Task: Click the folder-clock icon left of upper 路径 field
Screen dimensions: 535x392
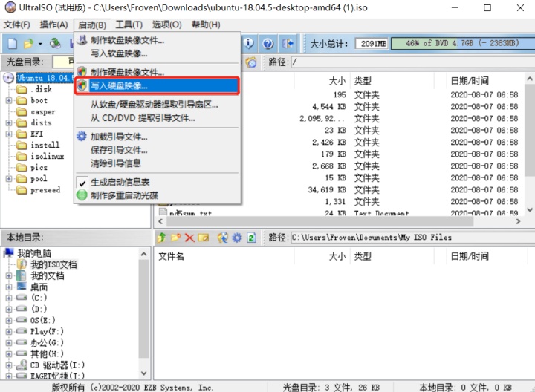Action: (251, 62)
